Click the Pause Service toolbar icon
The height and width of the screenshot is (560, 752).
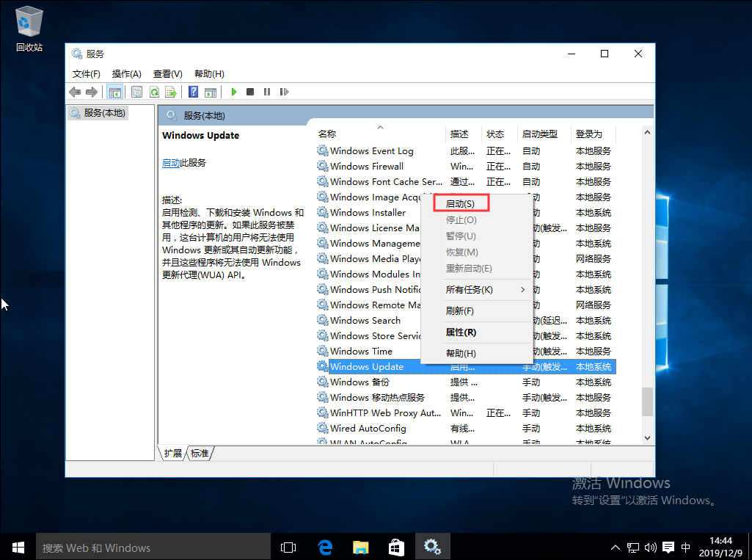click(268, 91)
